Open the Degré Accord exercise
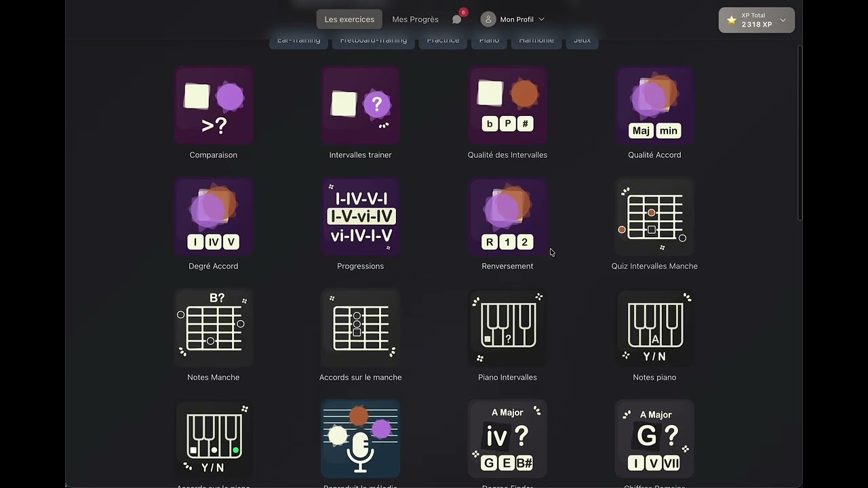868x488 pixels. click(214, 217)
